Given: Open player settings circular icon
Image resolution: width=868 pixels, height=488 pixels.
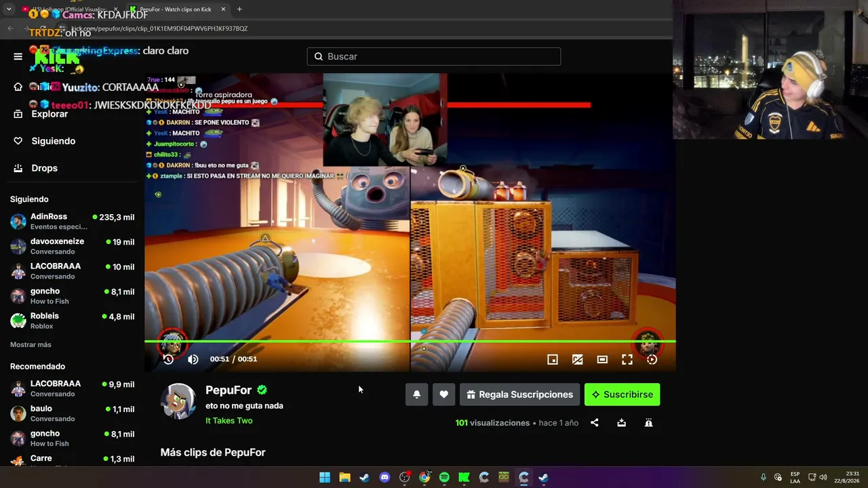Looking at the screenshot, I should tap(652, 359).
